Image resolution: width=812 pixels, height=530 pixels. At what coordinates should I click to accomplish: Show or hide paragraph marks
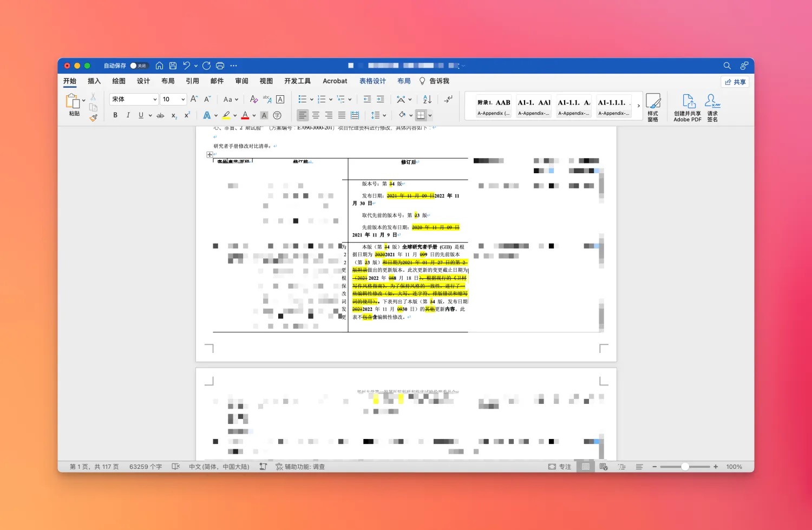pyautogui.click(x=448, y=99)
